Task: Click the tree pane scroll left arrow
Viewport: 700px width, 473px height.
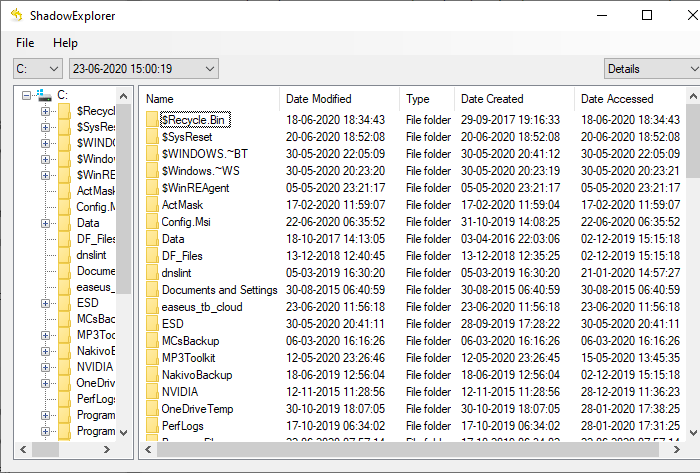Action: (x=23, y=450)
